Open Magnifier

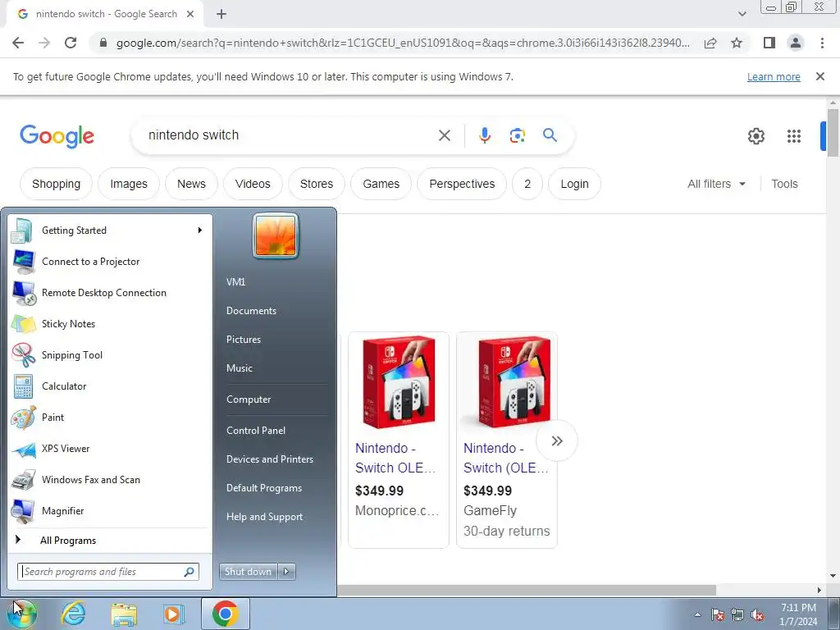[110, 511]
